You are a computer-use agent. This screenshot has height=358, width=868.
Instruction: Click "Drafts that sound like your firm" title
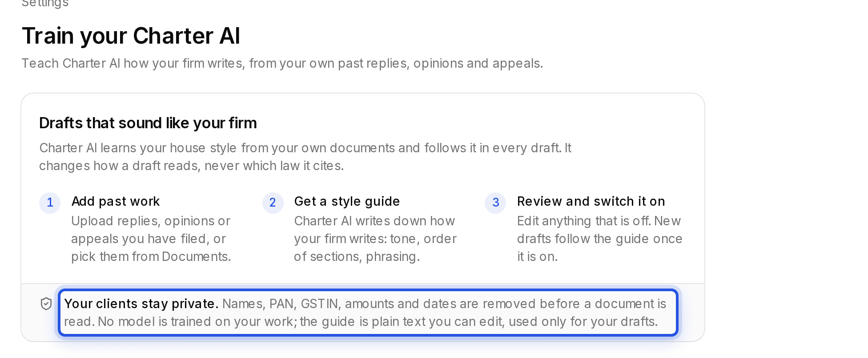tap(148, 123)
